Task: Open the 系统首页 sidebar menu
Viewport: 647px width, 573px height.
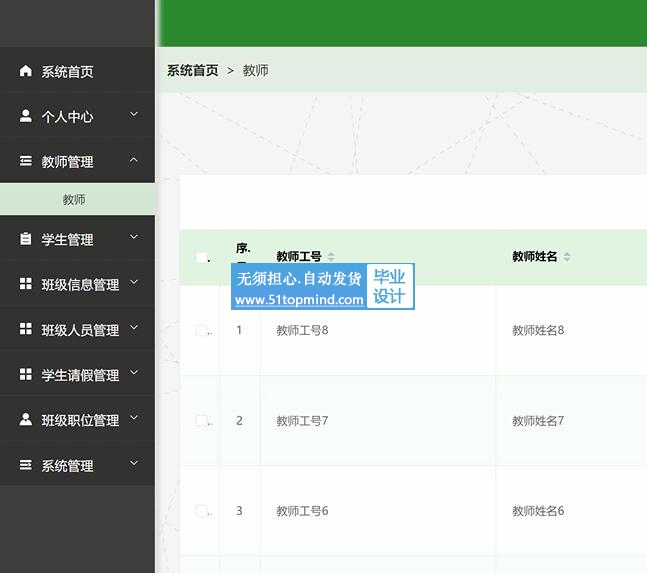Action: tap(77, 71)
